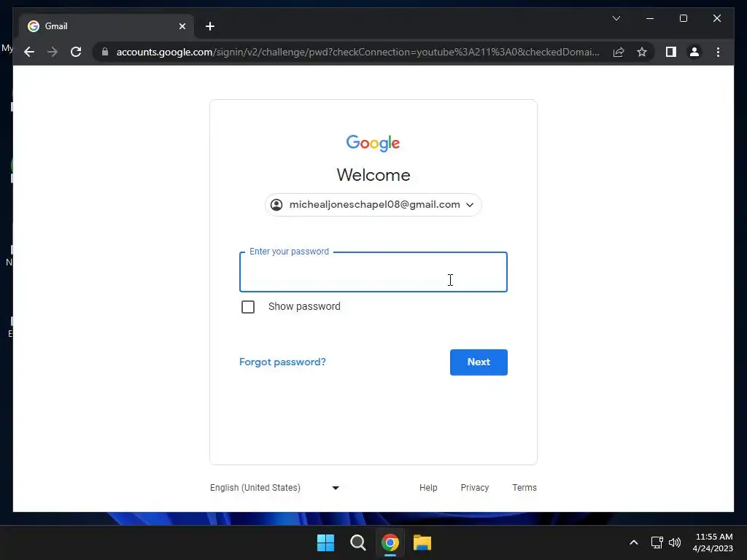Image resolution: width=747 pixels, height=560 pixels.
Task: Open the volume tray icon
Action: tap(675, 542)
